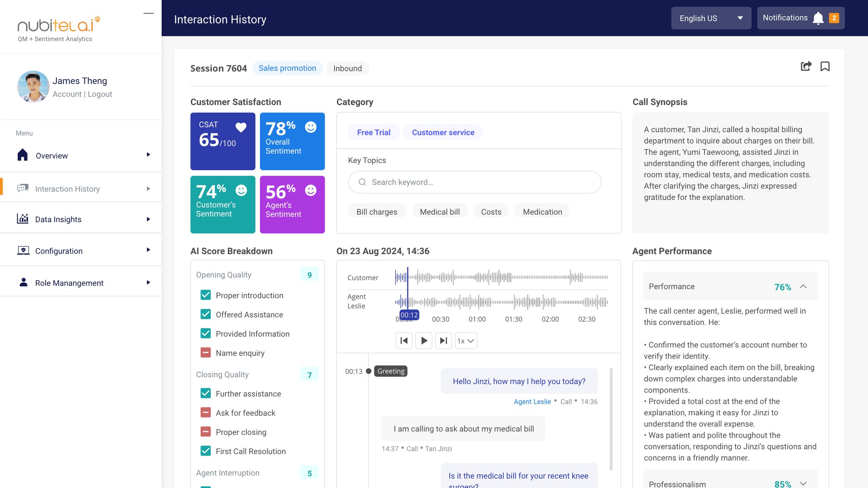Click the Key Topics search input field
Image resolution: width=868 pixels, height=488 pixels.
(475, 182)
